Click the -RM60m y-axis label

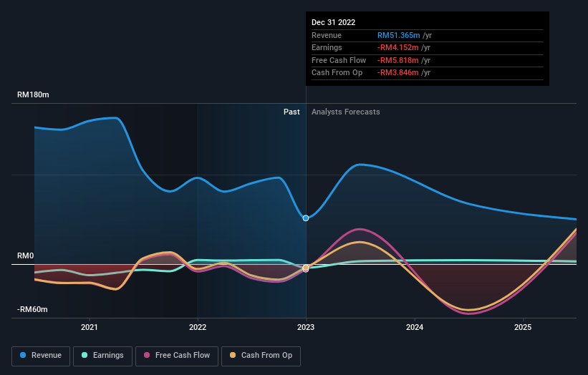(32, 309)
